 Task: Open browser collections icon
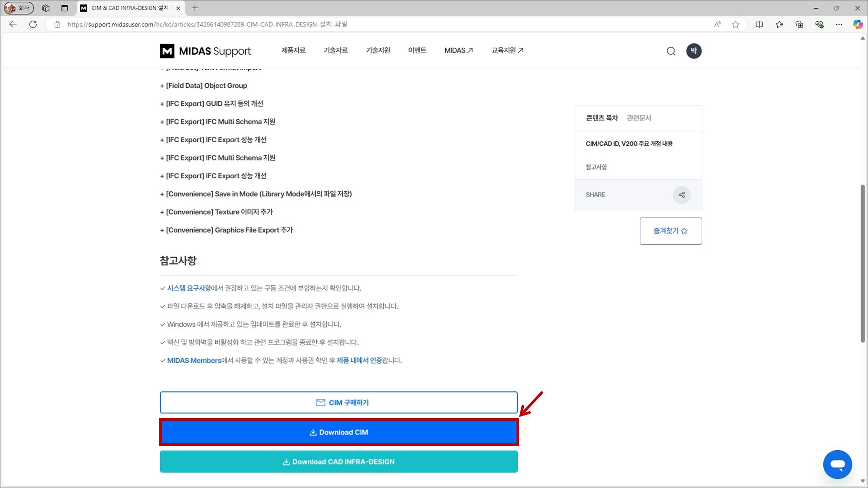click(799, 24)
